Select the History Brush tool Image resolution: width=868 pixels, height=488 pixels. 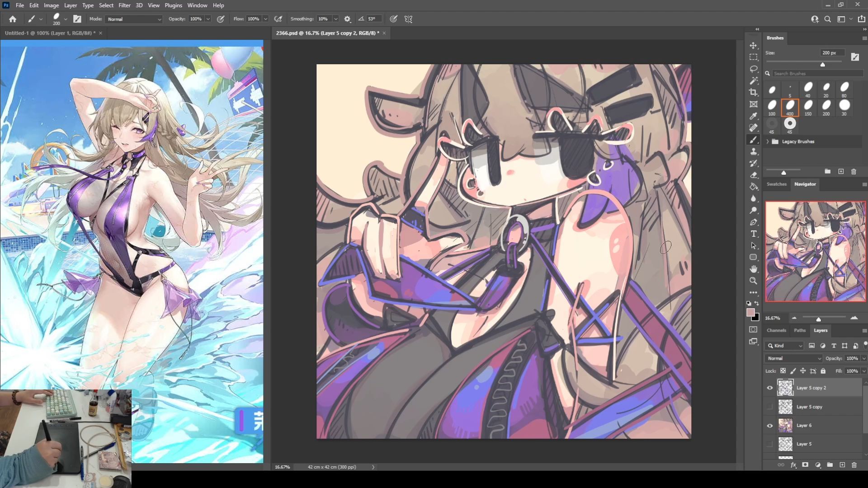[753, 164]
